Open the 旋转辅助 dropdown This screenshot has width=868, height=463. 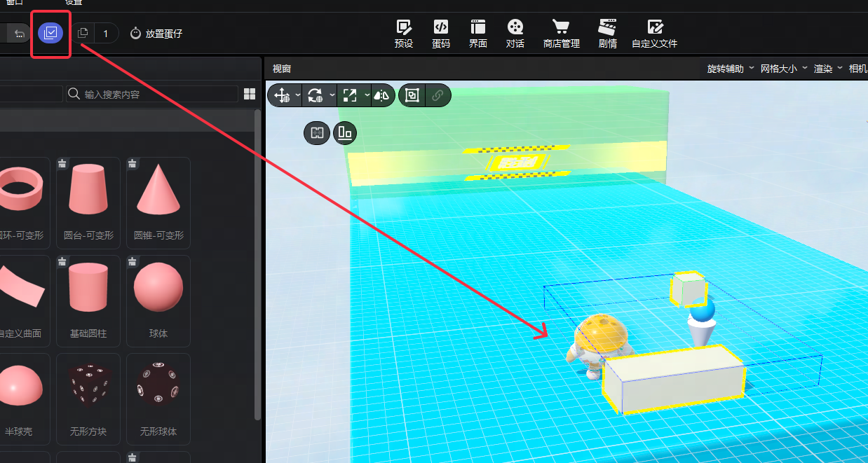point(731,69)
